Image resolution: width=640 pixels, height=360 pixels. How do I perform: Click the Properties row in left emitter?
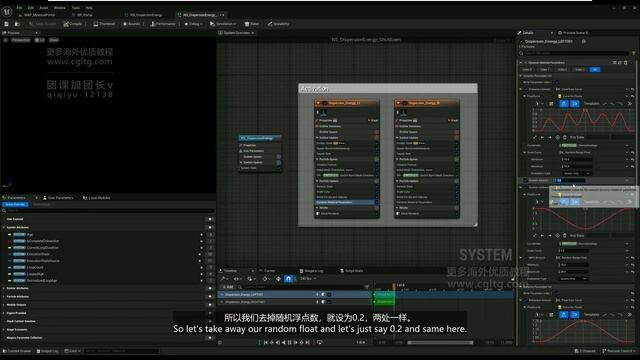(347, 120)
